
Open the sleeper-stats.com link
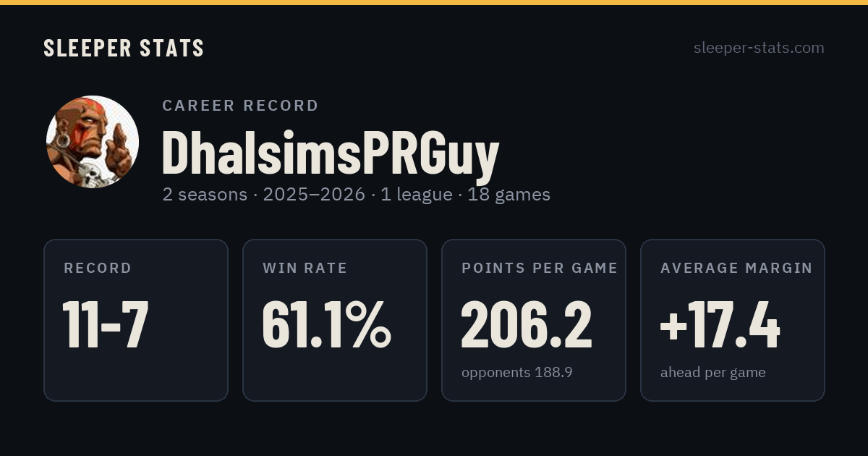(759, 48)
